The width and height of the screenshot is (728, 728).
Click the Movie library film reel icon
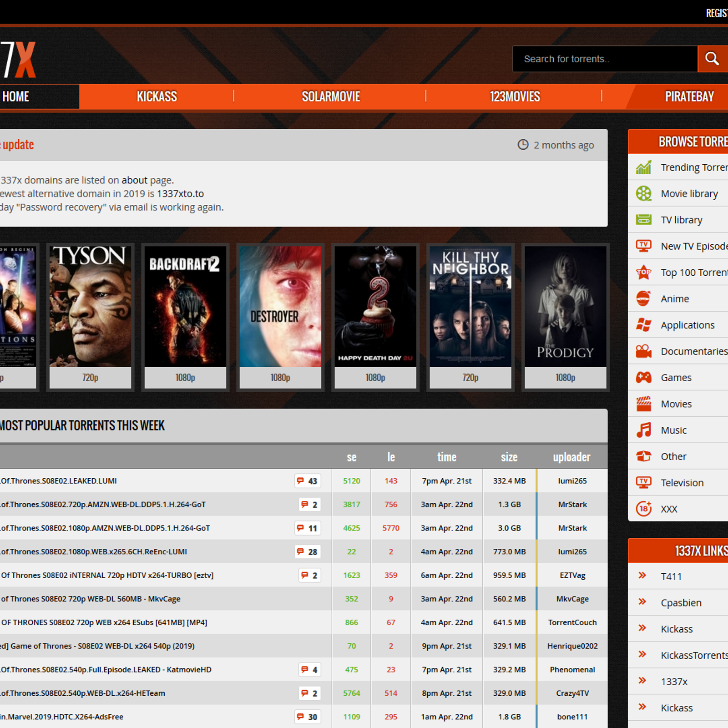coord(643,193)
